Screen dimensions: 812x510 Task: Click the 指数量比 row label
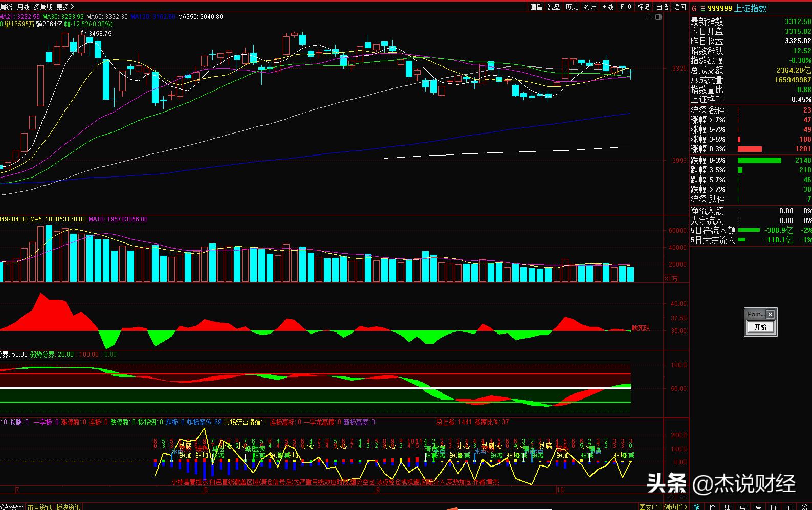click(x=707, y=90)
